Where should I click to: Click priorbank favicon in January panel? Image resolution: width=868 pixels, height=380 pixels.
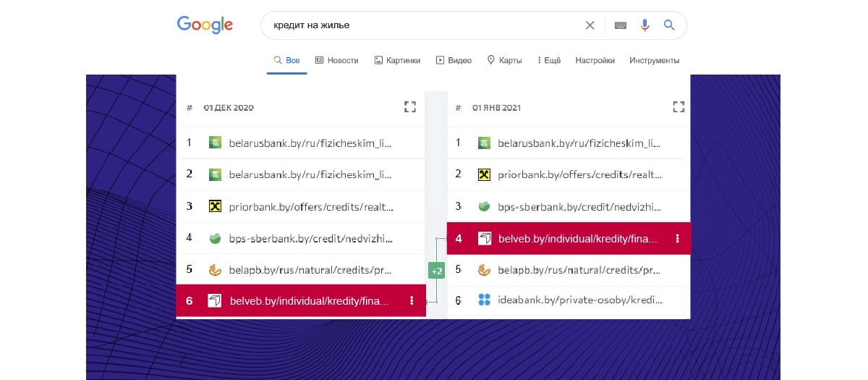click(x=484, y=174)
